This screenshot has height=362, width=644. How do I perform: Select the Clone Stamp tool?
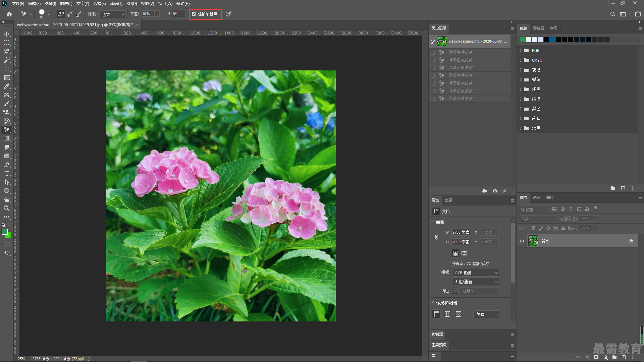[x=7, y=112]
